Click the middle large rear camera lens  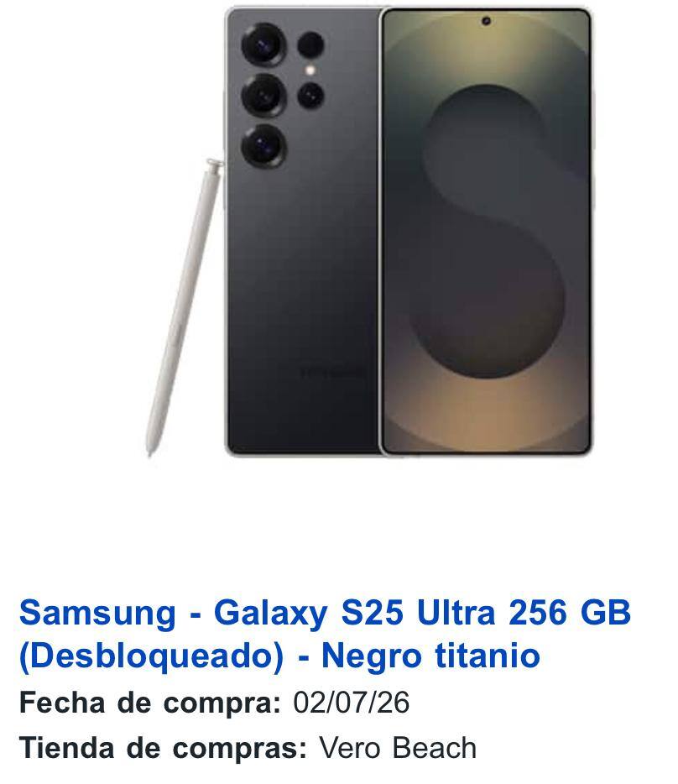click(x=263, y=95)
